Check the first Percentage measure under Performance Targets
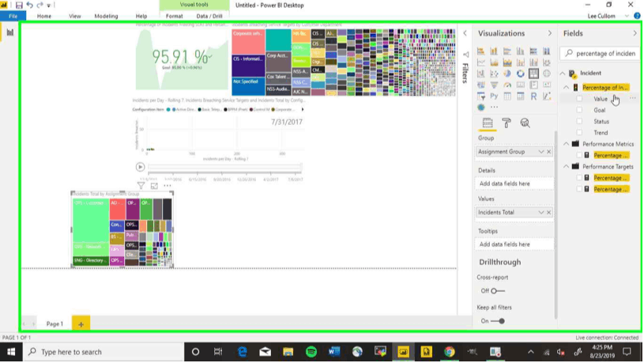This screenshot has height=363, width=644. pos(579,178)
